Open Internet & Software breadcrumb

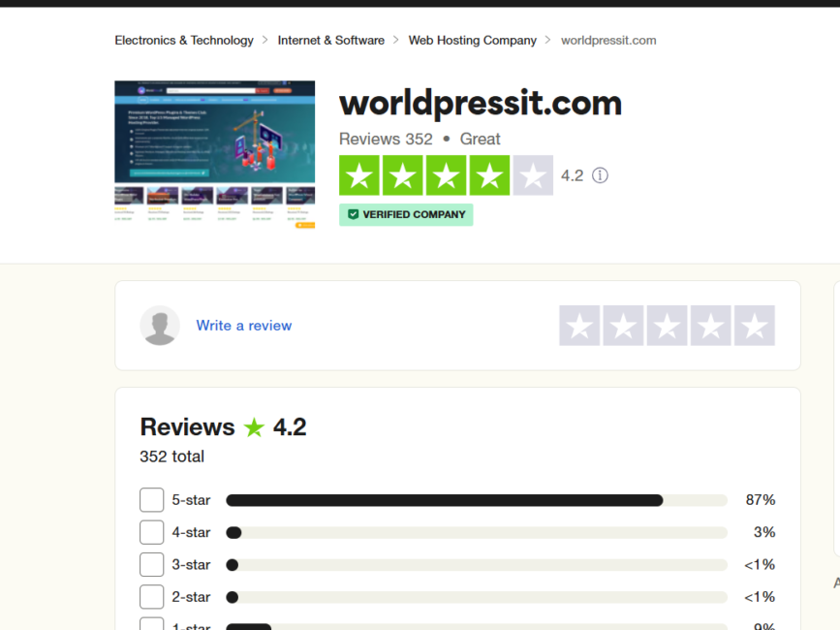click(x=330, y=40)
